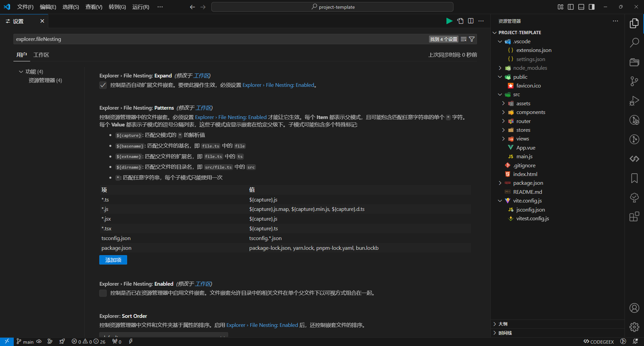Screen dimensions: 644x346
Task: Expand the node_modules folder
Action: point(500,68)
